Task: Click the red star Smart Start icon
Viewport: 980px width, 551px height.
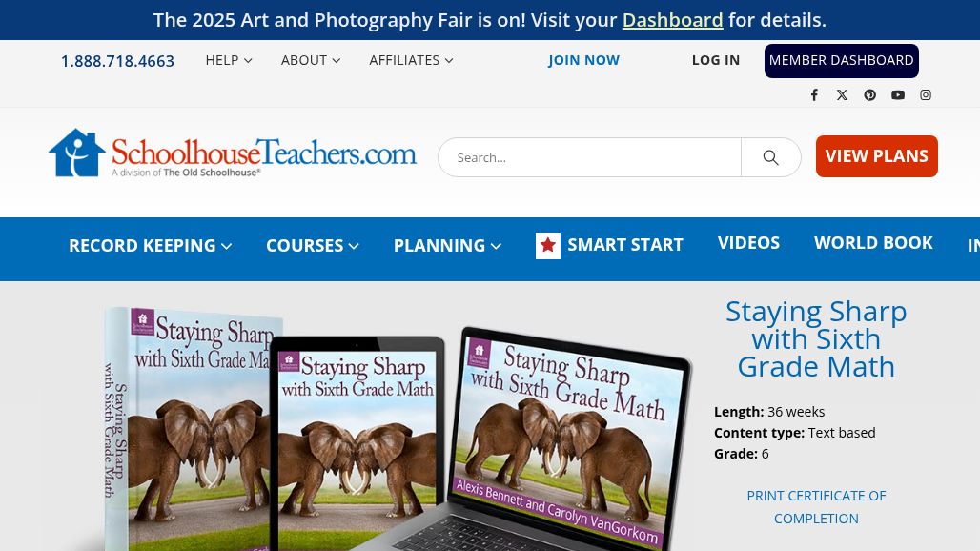Action: coord(548,246)
